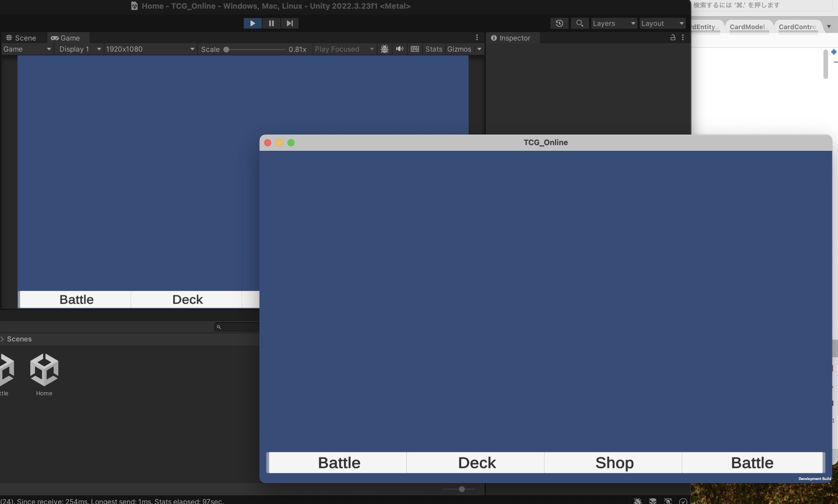Open the Layers dropdown
This screenshot has width=838, height=504.
pyautogui.click(x=613, y=23)
